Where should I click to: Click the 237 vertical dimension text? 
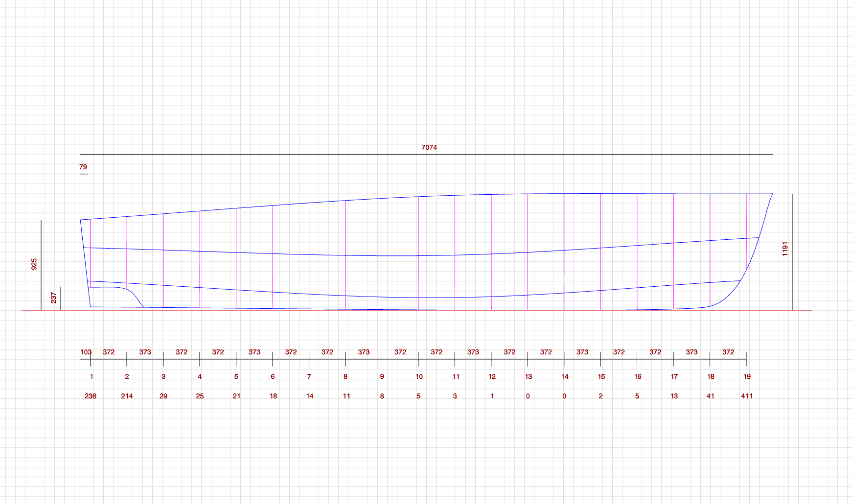pyautogui.click(x=54, y=298)
